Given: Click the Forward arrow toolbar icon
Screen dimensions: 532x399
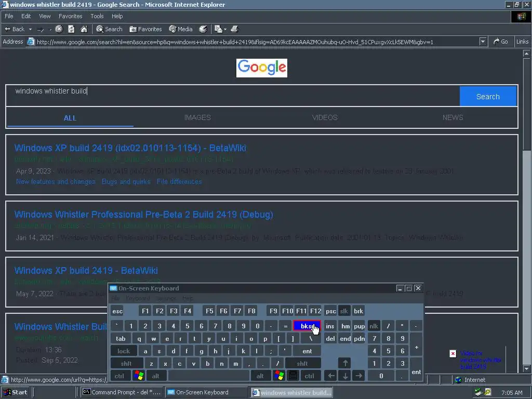Looking at the screenshot, I should [x=41, y=30].
